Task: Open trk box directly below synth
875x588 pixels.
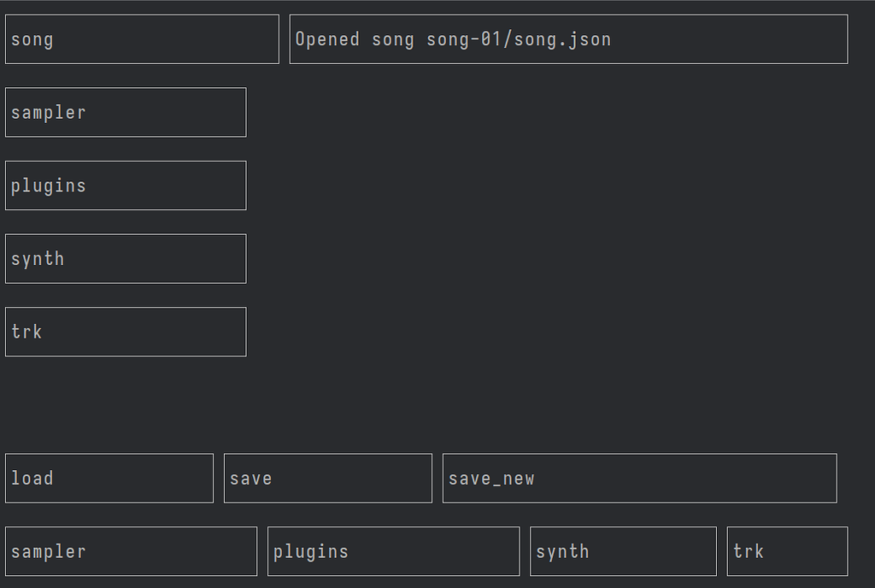Action: pos(126,332)
